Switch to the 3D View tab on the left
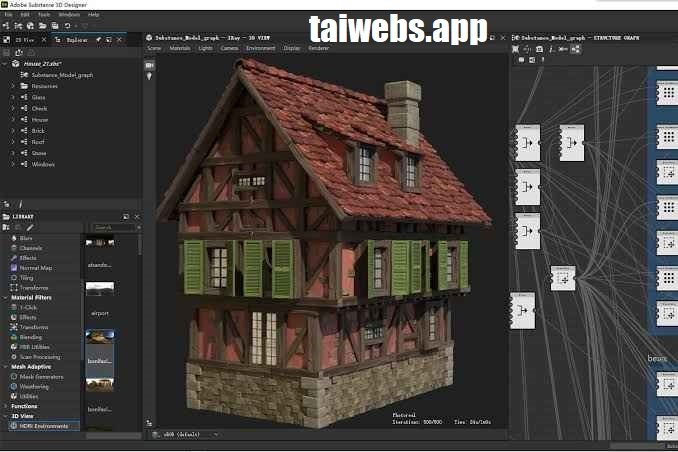Screen dimensions: 678x452 (25, 40)
